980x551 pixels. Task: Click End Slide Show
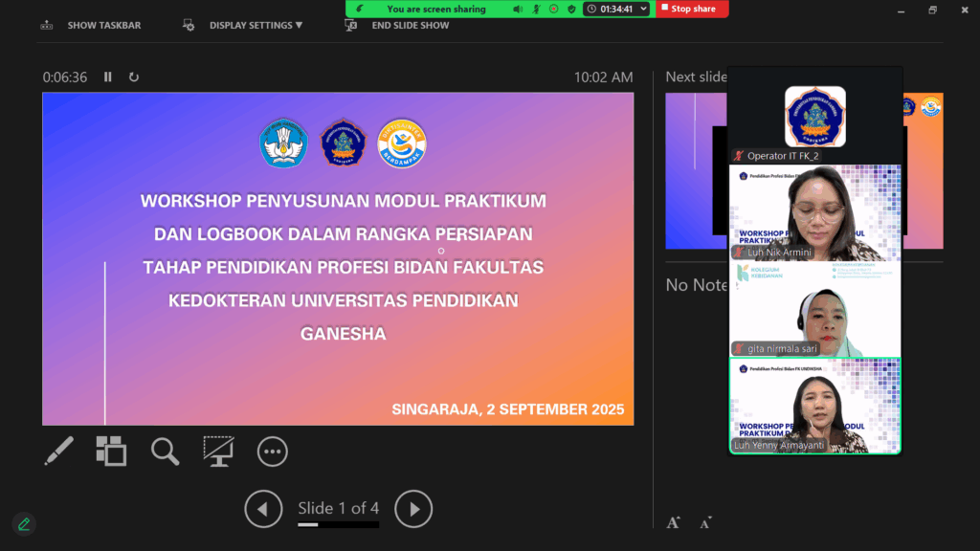[410, 26]
